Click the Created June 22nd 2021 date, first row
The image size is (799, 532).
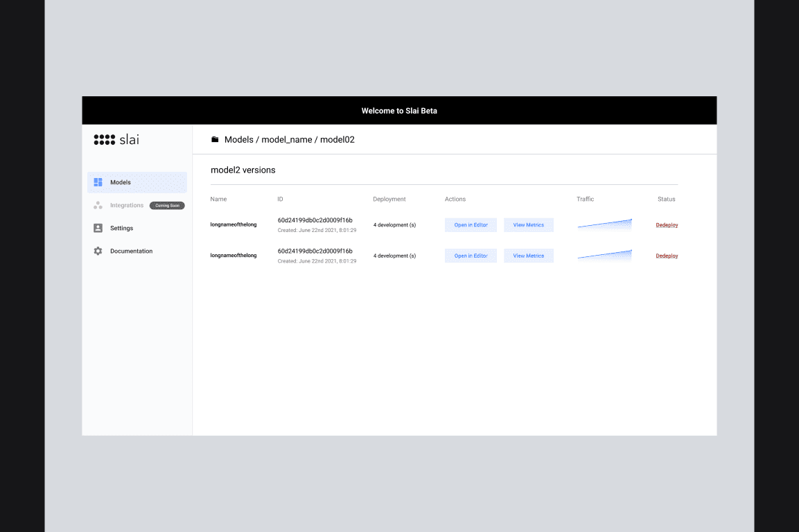(x=317, y=231)
